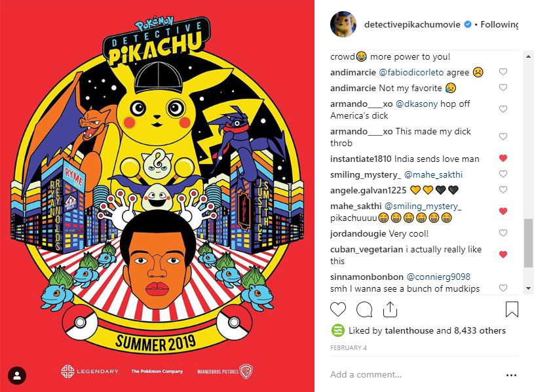The image size is (534, 392).
Task: Click the comments scroll up arrow
Action: pos(528,56)
